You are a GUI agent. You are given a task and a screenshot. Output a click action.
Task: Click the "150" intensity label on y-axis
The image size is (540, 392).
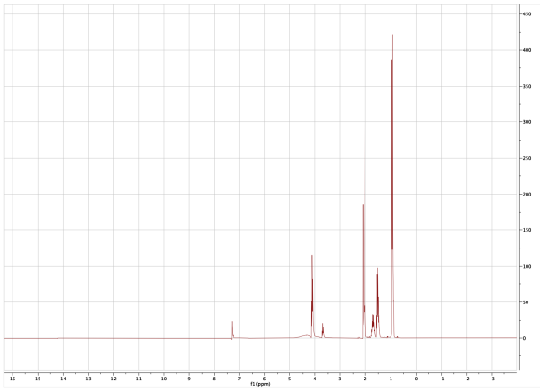pyautogui.click(x=526, y=230)
